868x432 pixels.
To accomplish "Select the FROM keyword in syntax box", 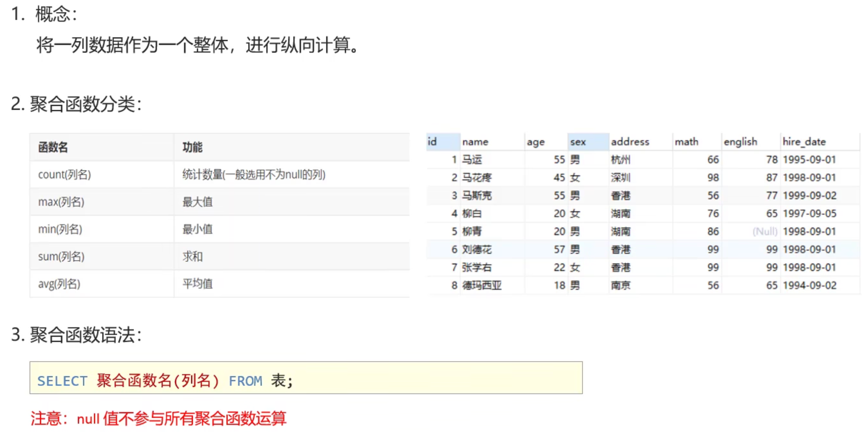I will click(245, 381).
